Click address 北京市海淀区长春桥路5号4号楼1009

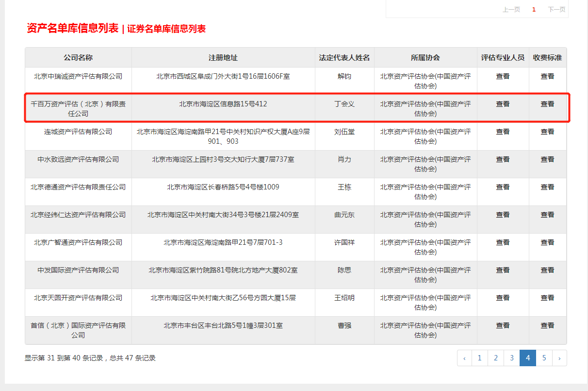pyautogui.click(x=223, y=187)
